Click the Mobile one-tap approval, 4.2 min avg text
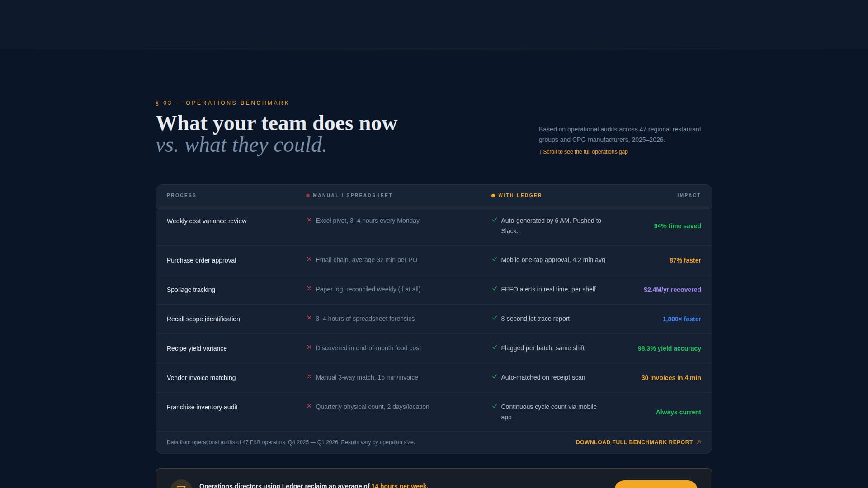Image resolution: width=868 pixels, height=488 pixels. (553, 260)
